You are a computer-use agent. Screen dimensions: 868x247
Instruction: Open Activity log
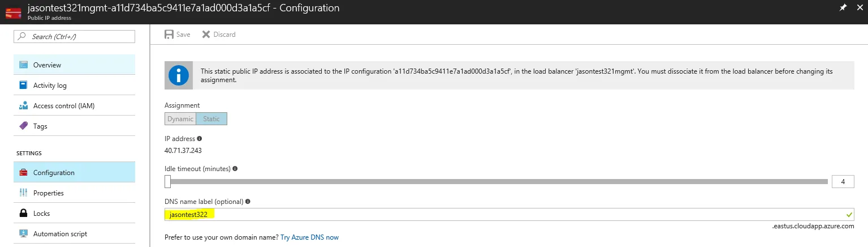point(74,86)
